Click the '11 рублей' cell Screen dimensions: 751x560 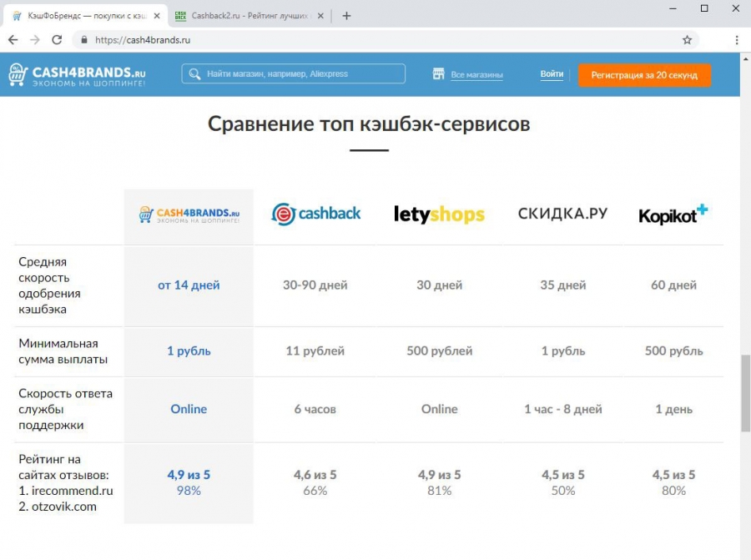[x=315, y=351]
